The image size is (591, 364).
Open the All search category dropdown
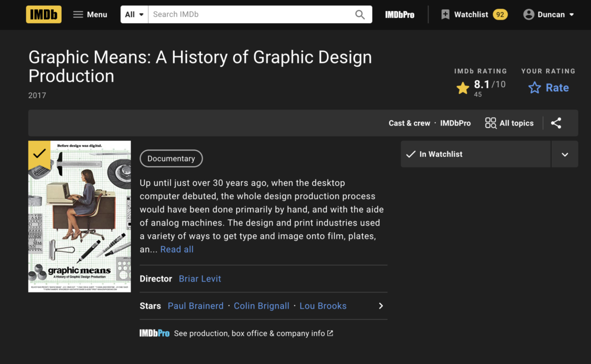134,14
